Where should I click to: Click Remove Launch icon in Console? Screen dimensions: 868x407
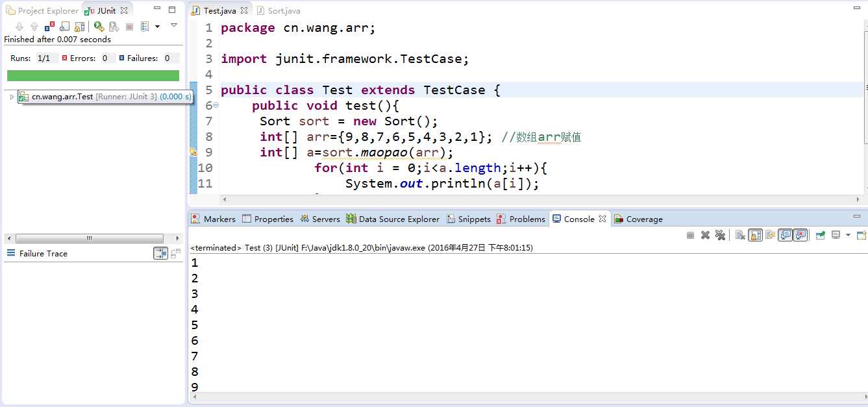coord(705,235)
